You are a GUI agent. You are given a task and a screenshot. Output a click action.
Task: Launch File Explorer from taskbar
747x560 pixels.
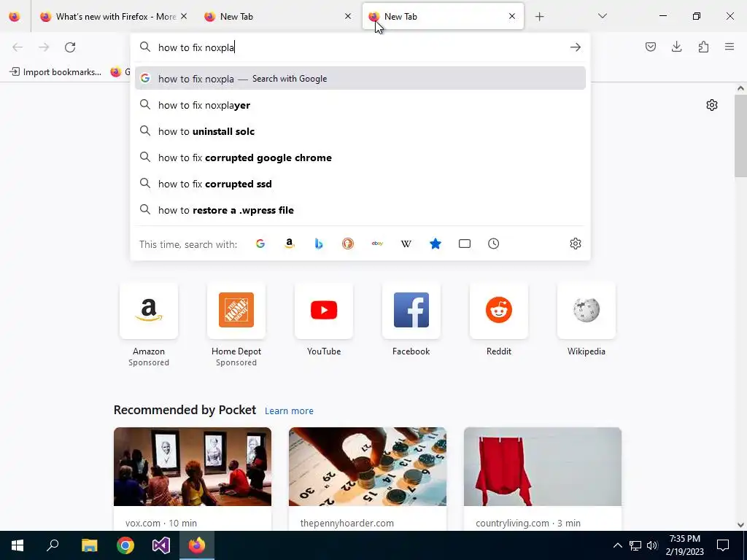click(x=89, y=545)
